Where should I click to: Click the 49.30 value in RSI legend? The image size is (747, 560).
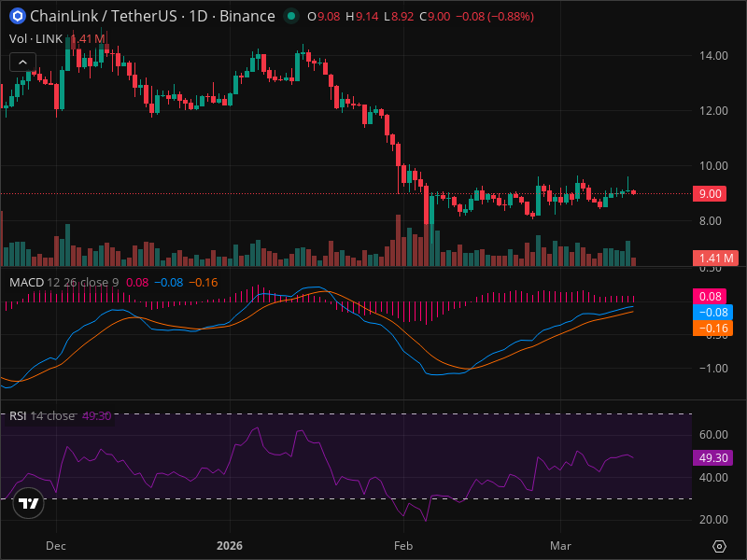(x=97, y=415)
